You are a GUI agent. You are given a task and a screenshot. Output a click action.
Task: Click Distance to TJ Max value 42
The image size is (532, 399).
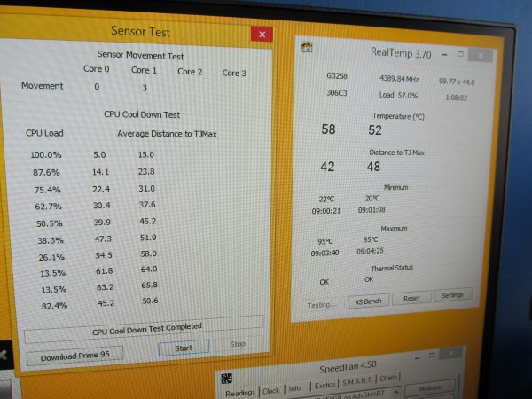point(327,167)
